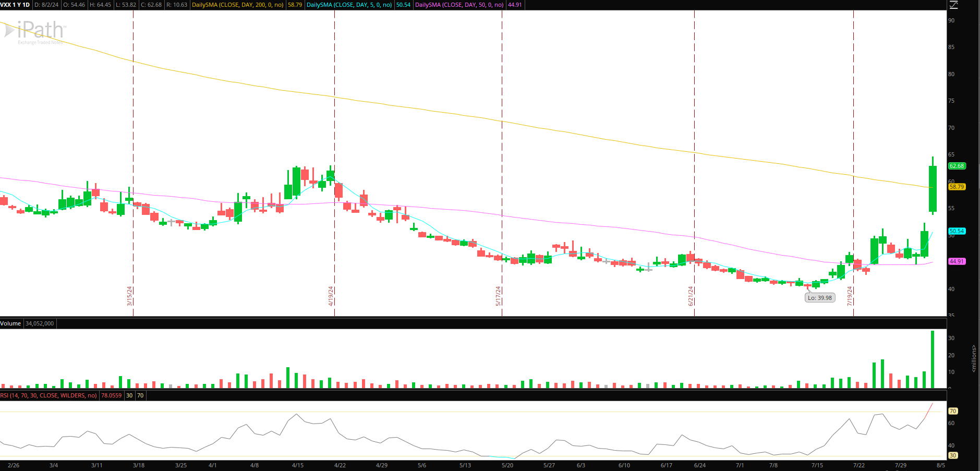Click the large green 8/2 candlestick
Viewport: 980px width, 471px height.
[933, 188]
